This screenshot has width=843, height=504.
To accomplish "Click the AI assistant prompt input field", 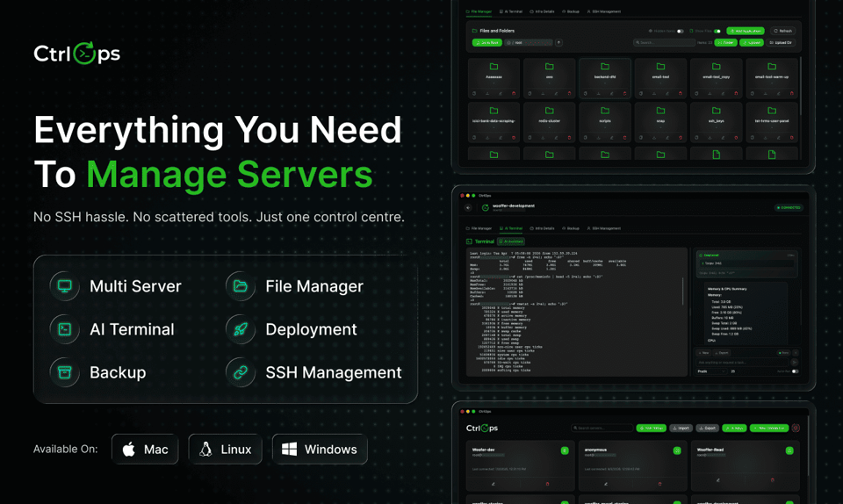I will coord(743,362).
